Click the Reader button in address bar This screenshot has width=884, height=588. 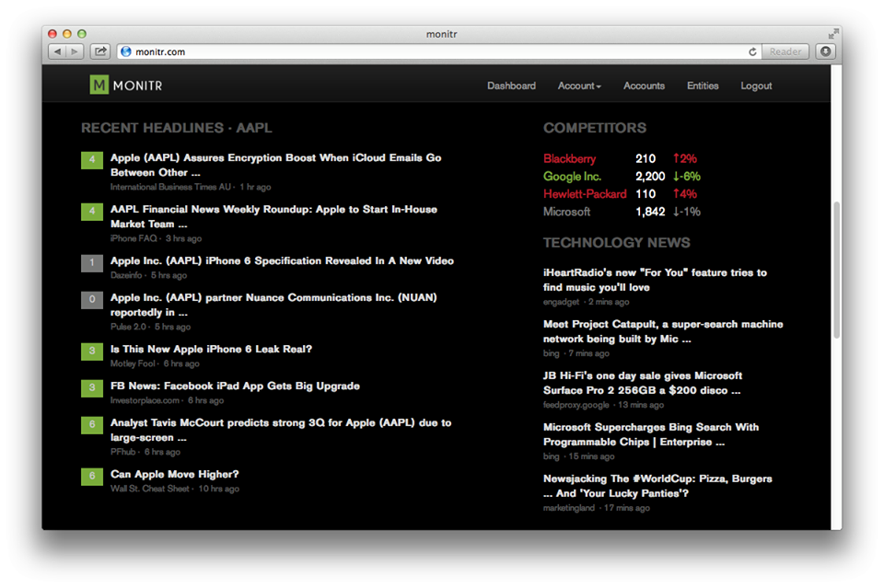(x=785, y=52)
